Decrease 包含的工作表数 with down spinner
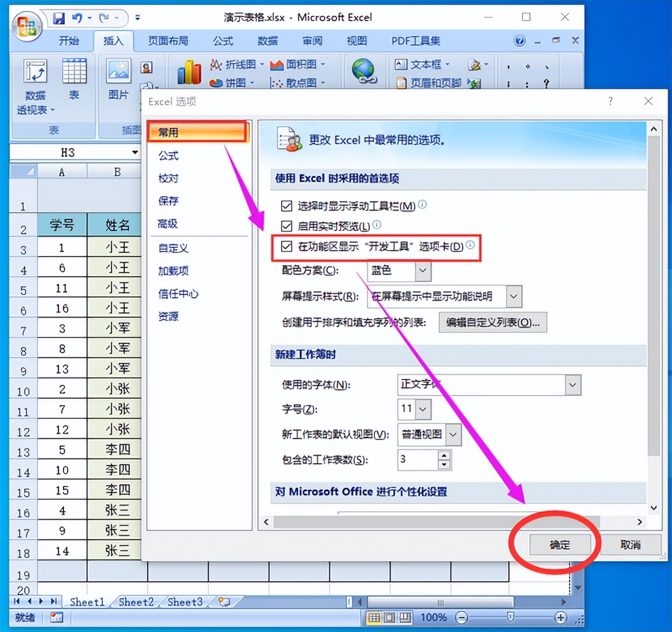Viewport: 672px width, 632px height. [444, 465]
